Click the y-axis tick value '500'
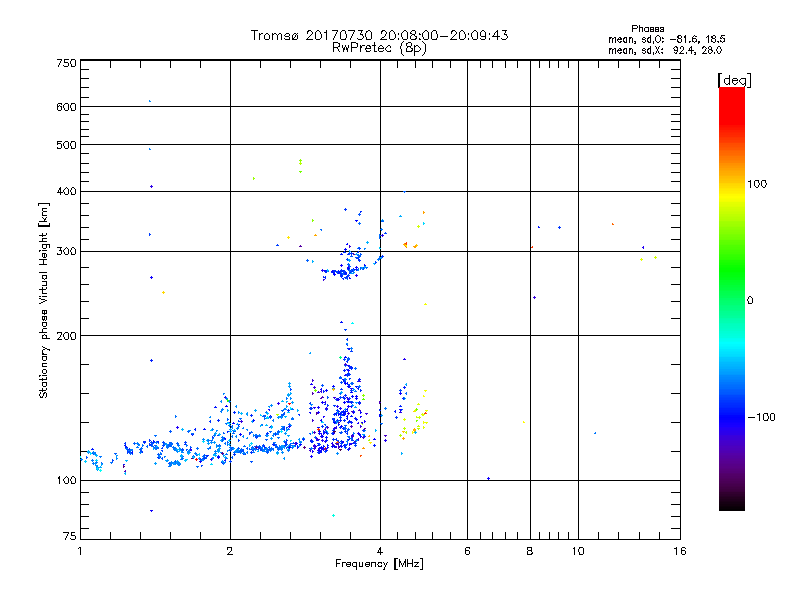The width and height of the screenshot is (800, 600). coord(66,145)
